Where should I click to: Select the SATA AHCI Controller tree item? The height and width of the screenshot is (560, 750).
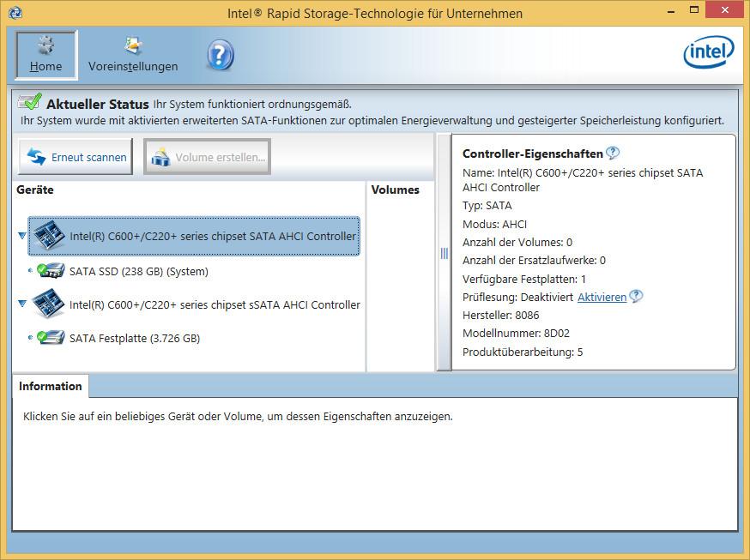tap(194, 236)
